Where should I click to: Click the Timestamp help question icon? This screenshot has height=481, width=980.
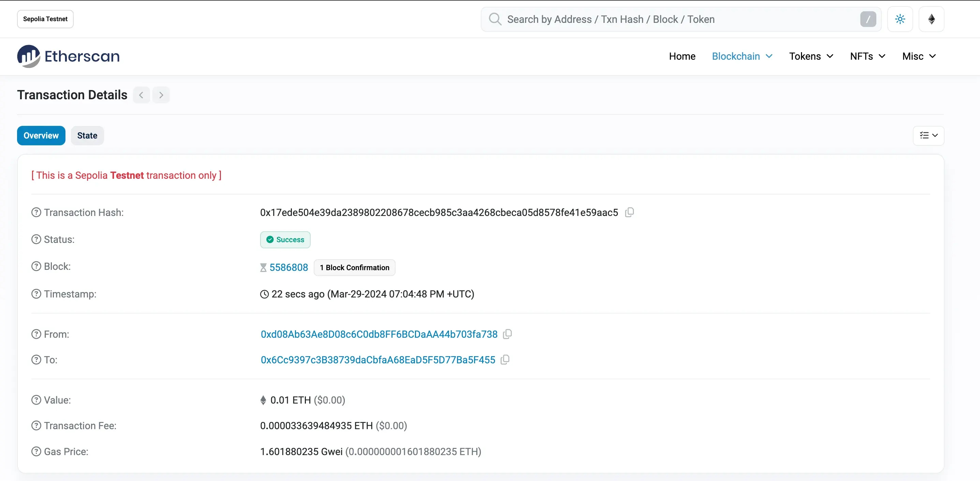[36, 294]
